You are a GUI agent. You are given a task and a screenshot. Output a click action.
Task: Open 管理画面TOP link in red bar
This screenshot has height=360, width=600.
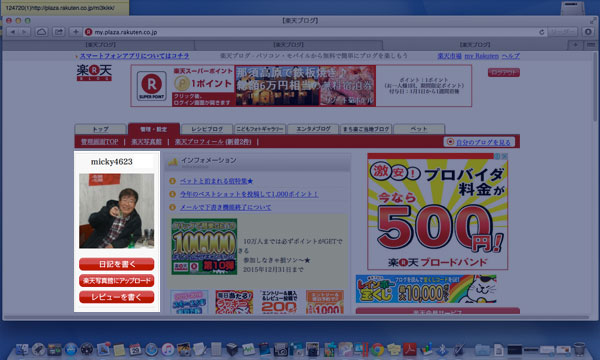99,142
